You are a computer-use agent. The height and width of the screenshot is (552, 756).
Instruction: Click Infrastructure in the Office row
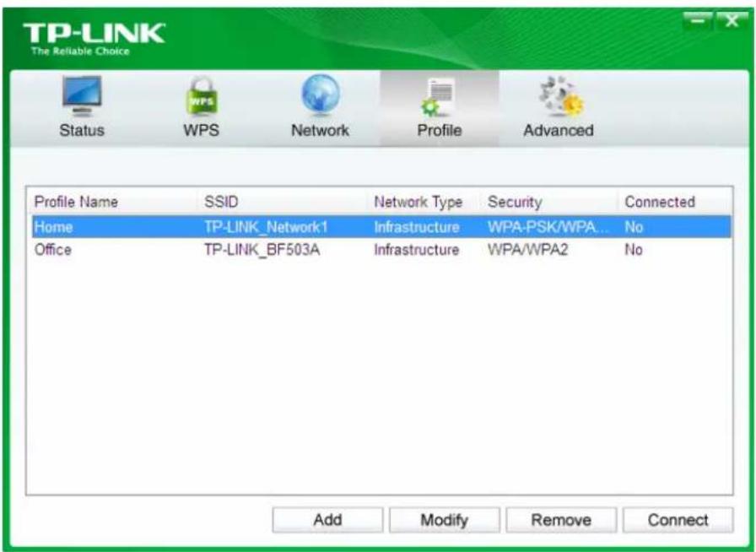tap(417, 250)
